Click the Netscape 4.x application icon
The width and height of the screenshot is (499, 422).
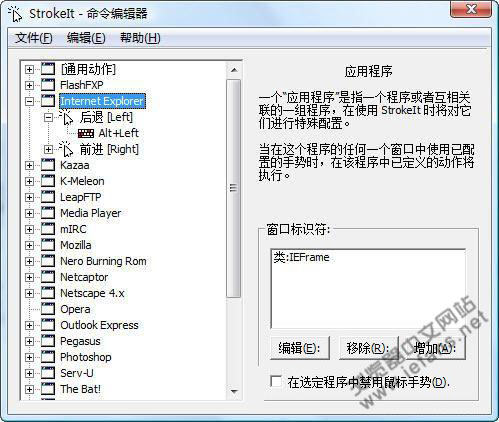click(x=48, y=293)
